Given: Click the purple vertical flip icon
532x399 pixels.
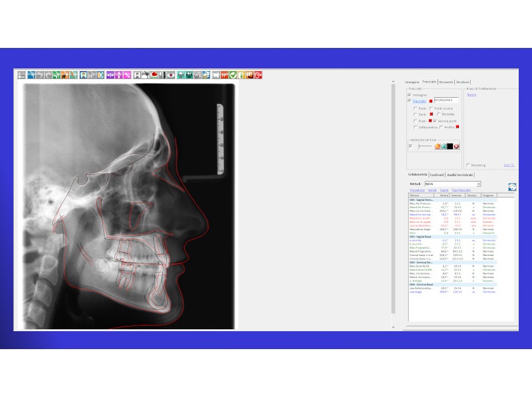Looking at the screenshot, I should click(119, 75).
